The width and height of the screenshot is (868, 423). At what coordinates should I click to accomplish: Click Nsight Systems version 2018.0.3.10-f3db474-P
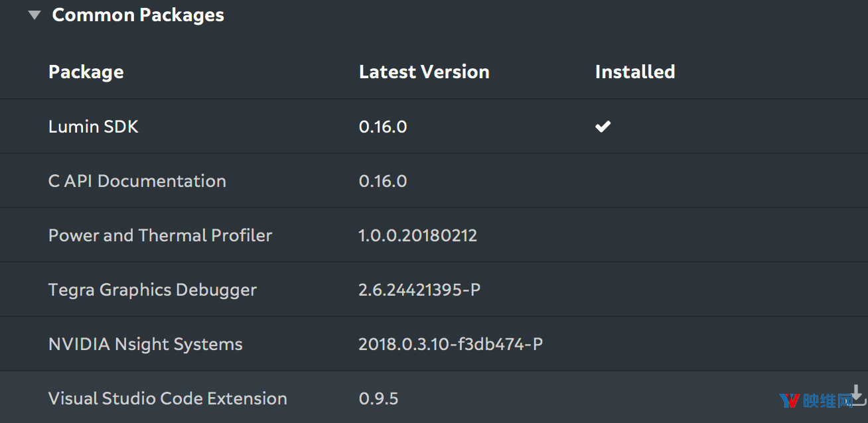point(451,344)
